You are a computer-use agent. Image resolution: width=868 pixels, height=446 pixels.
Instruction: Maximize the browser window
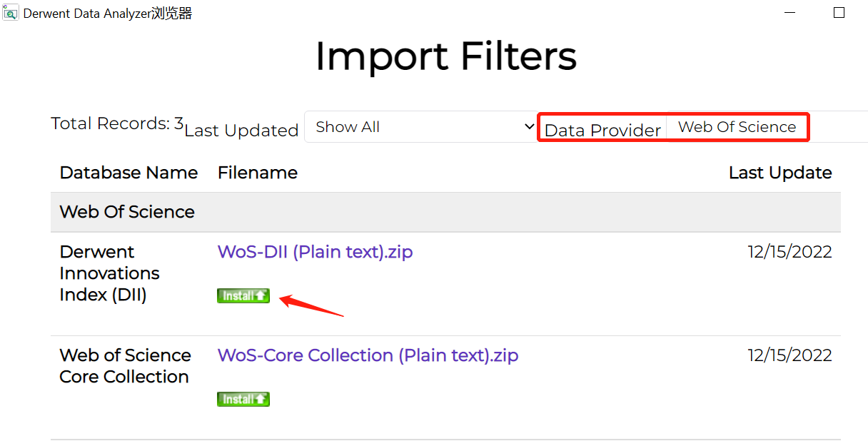(x=839, y=13)
